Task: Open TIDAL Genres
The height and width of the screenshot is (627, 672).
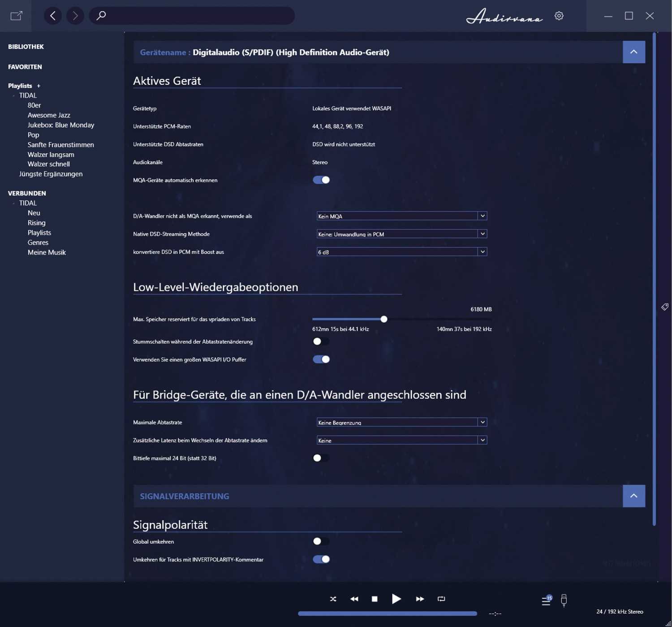Action: tap(38, 242)
